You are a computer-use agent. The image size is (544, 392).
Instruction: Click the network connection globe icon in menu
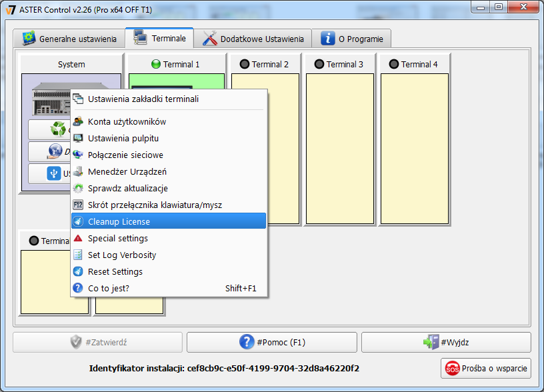pyautogui.click(x=78, y=155)
